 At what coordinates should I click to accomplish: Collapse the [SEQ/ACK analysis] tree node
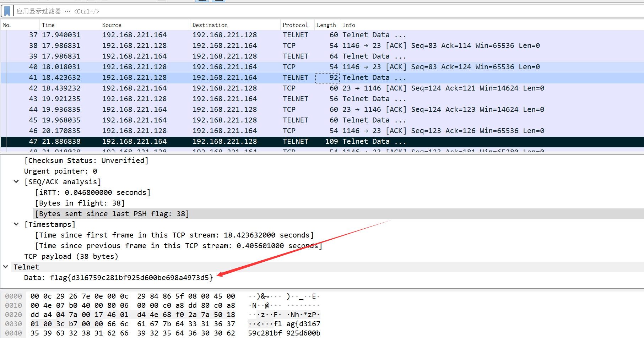[x=16, y=181]
